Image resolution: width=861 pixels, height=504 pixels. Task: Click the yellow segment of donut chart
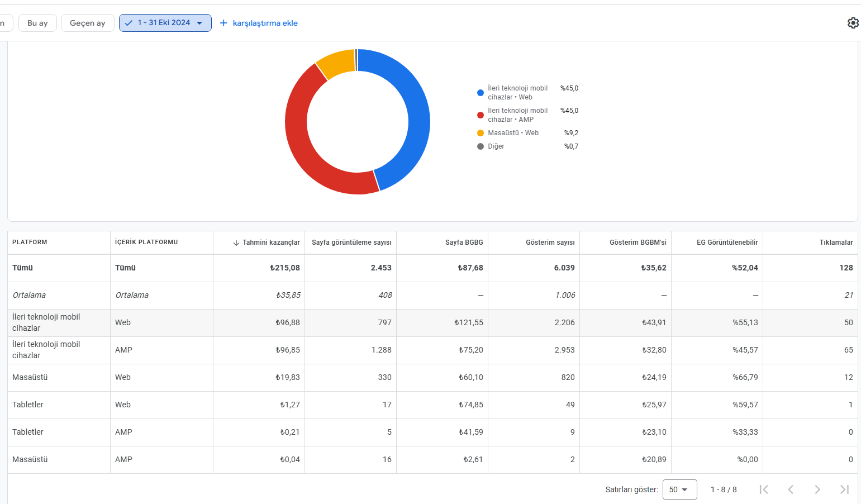pos(339,63)
